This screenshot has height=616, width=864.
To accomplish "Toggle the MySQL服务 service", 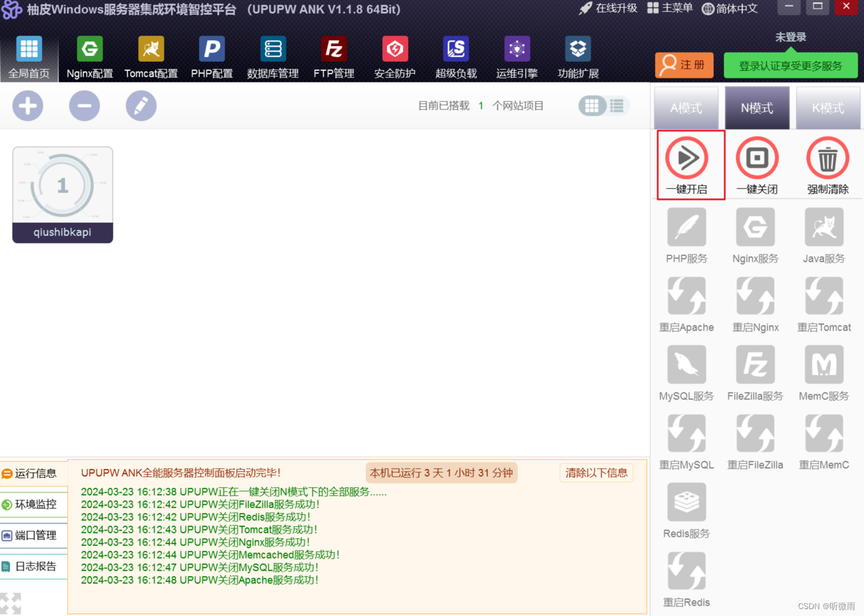I will point(686,373).
